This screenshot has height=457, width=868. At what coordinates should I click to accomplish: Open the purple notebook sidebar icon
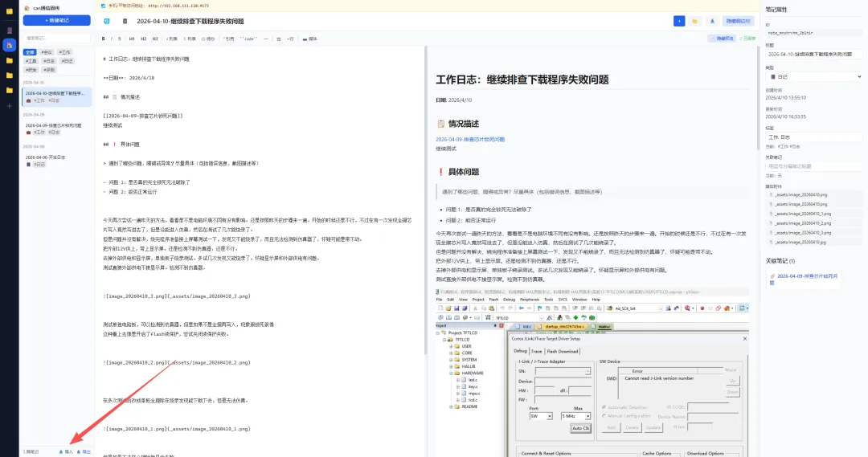(10, 31)
